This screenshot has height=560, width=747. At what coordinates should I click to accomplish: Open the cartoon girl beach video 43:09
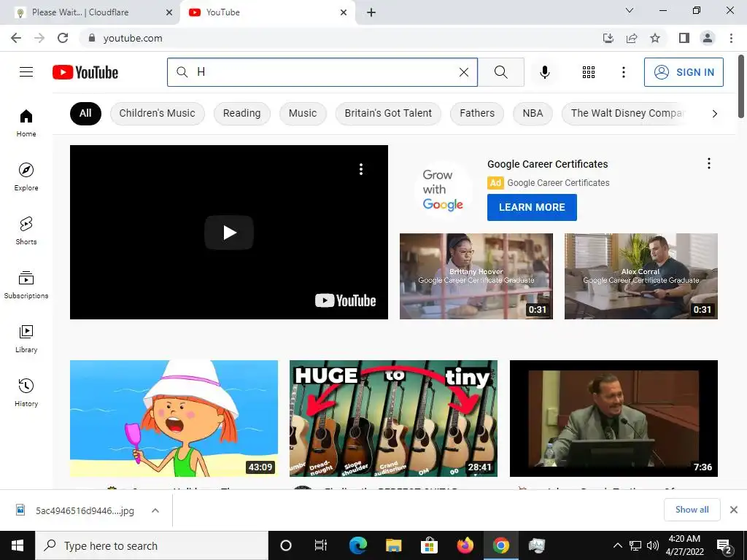(x=174, y=418)
